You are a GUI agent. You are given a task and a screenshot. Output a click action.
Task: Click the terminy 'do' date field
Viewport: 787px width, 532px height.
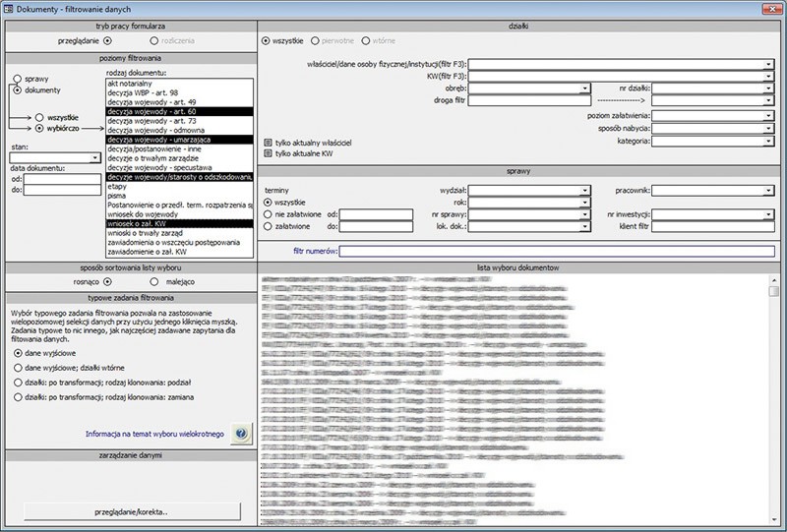tap(376, 227)
